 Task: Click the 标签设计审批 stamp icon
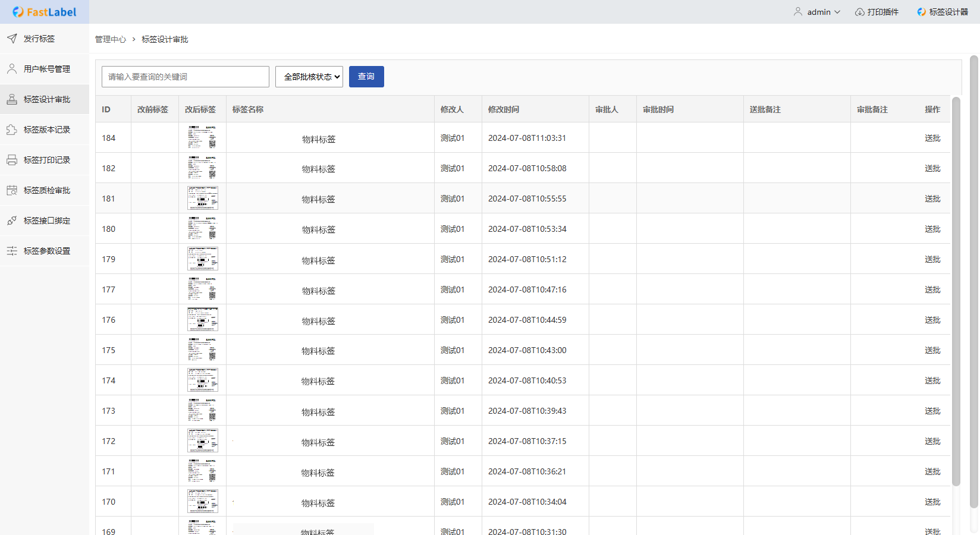(12, 99)
